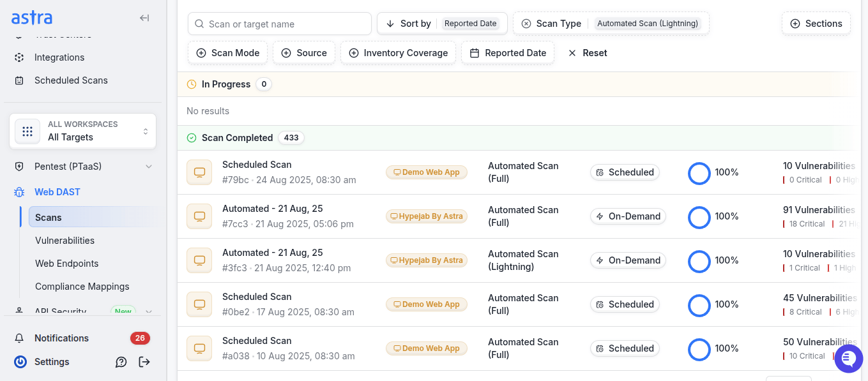Viewport: 868px width, 381px height.
Task: Open the All Targets workspace selector
Action: click(82, 131)
